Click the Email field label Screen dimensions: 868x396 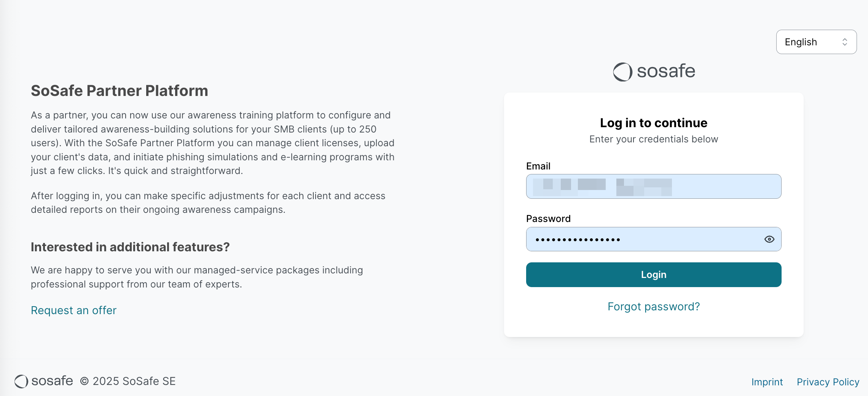538,166
